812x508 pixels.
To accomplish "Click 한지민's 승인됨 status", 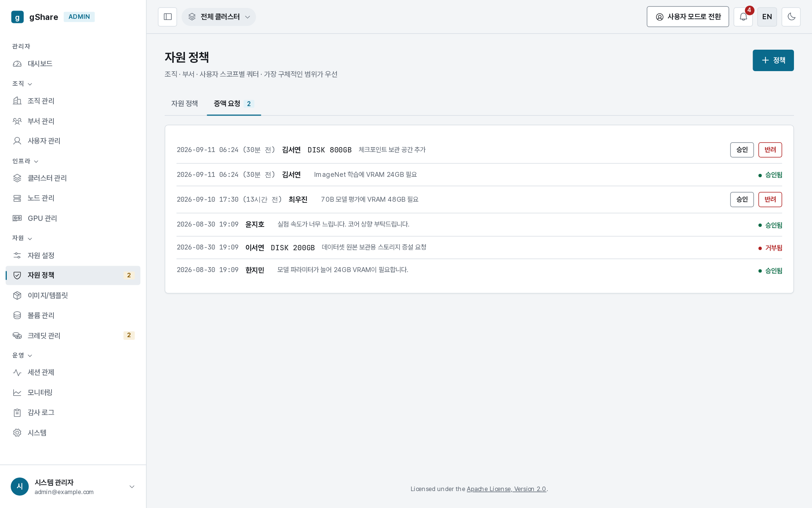I will coord(770,271).
